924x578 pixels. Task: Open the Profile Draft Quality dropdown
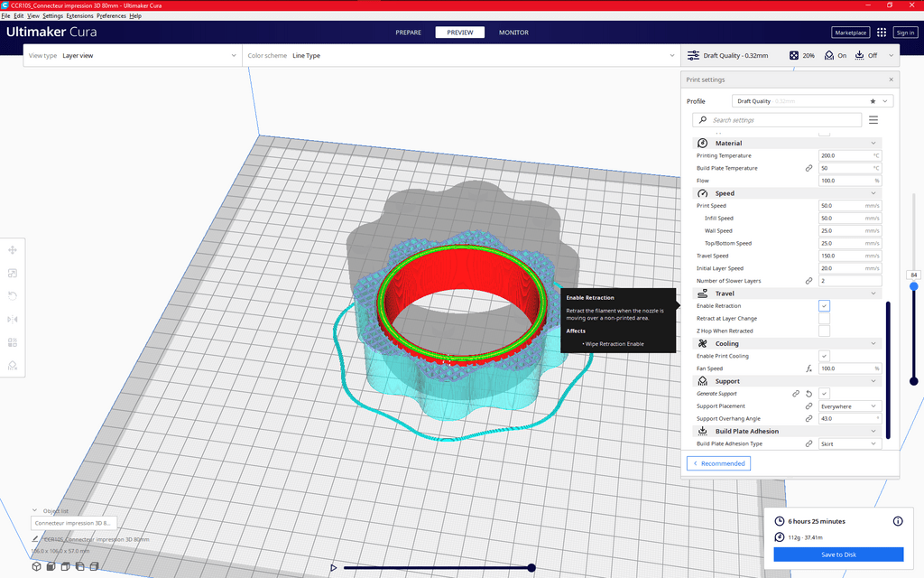tap(812, 101)
